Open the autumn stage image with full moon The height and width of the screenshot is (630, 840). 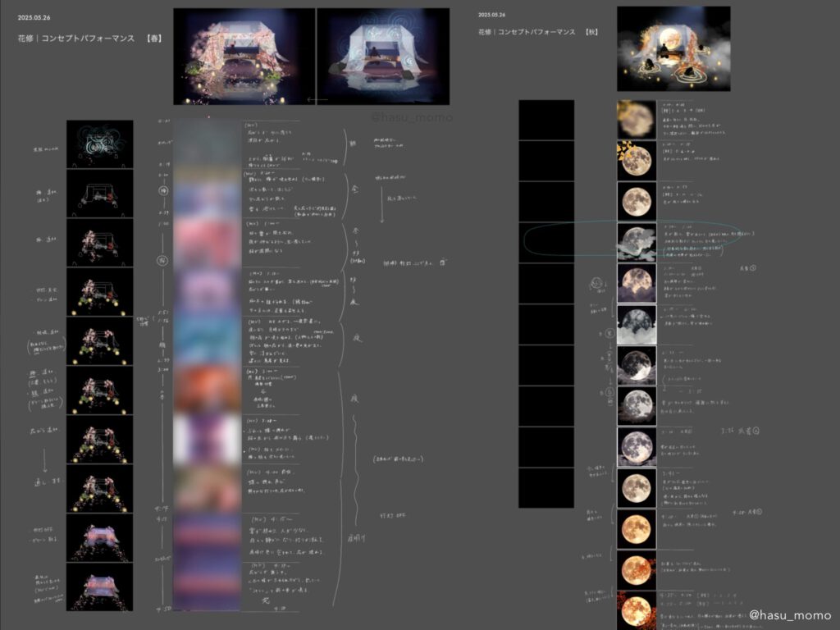coord(673,49)
